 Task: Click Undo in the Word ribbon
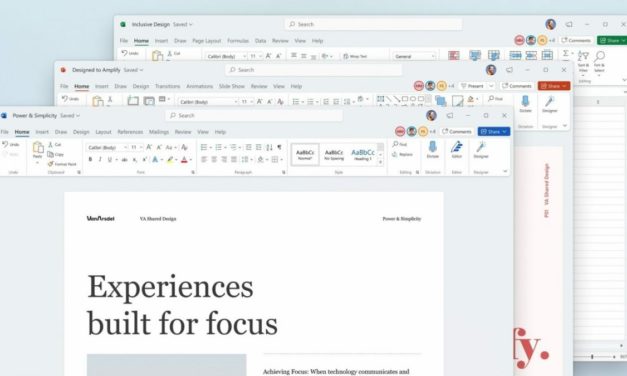pos(10,144)
